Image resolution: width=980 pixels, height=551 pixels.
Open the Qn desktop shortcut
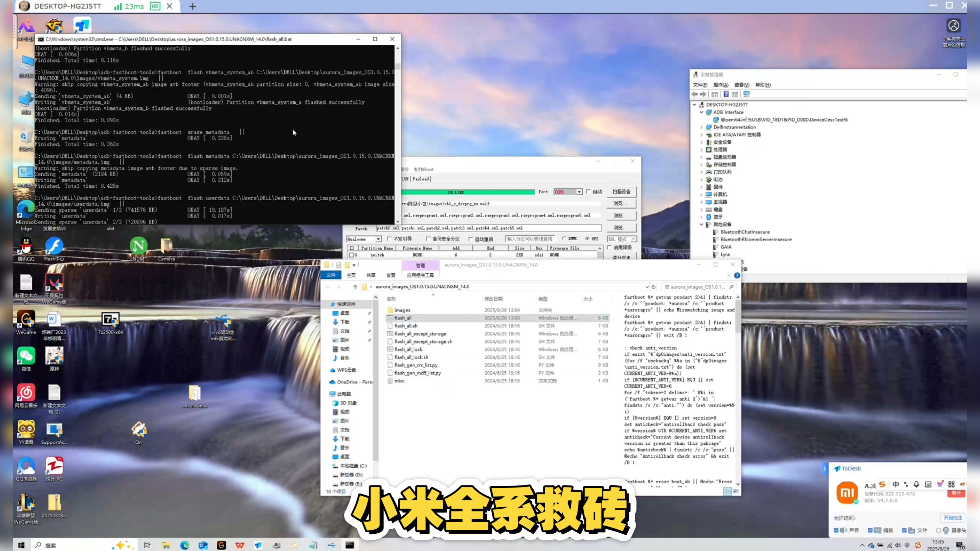[139, 432]
